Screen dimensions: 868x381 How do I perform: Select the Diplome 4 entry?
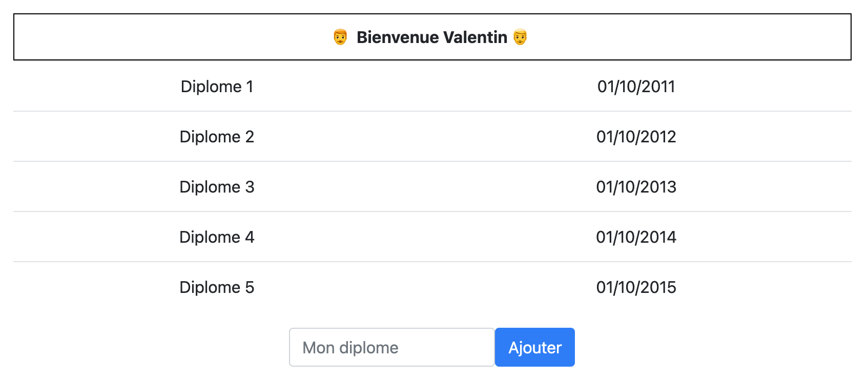pos(217,237)
